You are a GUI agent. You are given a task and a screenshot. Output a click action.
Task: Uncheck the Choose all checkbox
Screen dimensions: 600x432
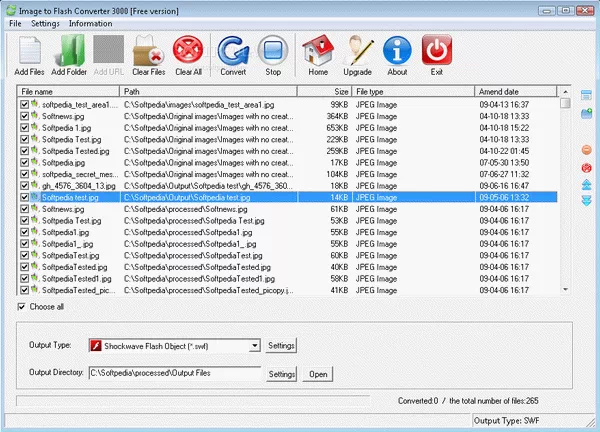pos(21,306)
